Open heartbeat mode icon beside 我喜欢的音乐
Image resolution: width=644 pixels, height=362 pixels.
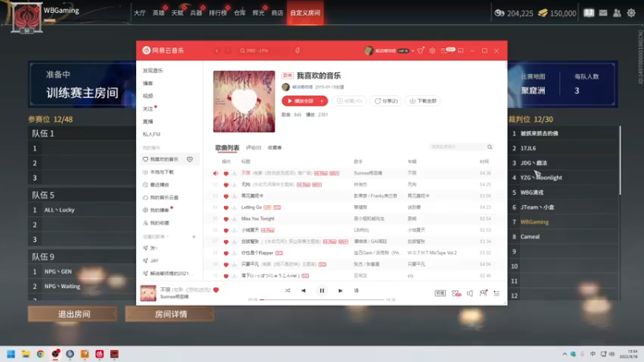tap(190, 159)
